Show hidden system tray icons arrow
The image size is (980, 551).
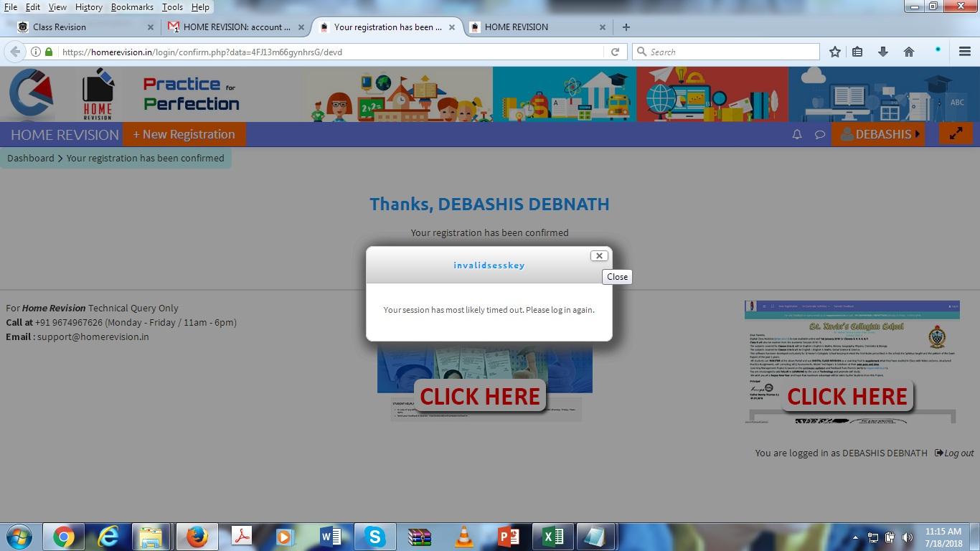coord(855,537)
